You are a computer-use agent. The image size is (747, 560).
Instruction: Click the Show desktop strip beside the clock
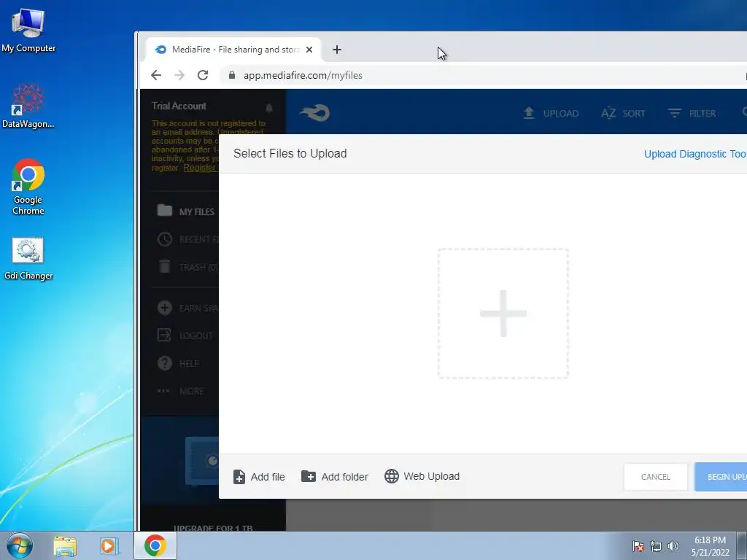tap(742, 545)
